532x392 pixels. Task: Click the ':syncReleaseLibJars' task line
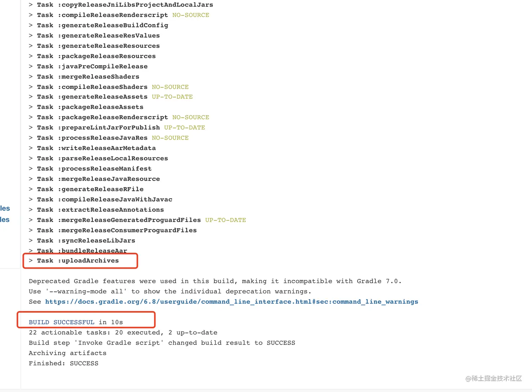pos(82,240)
